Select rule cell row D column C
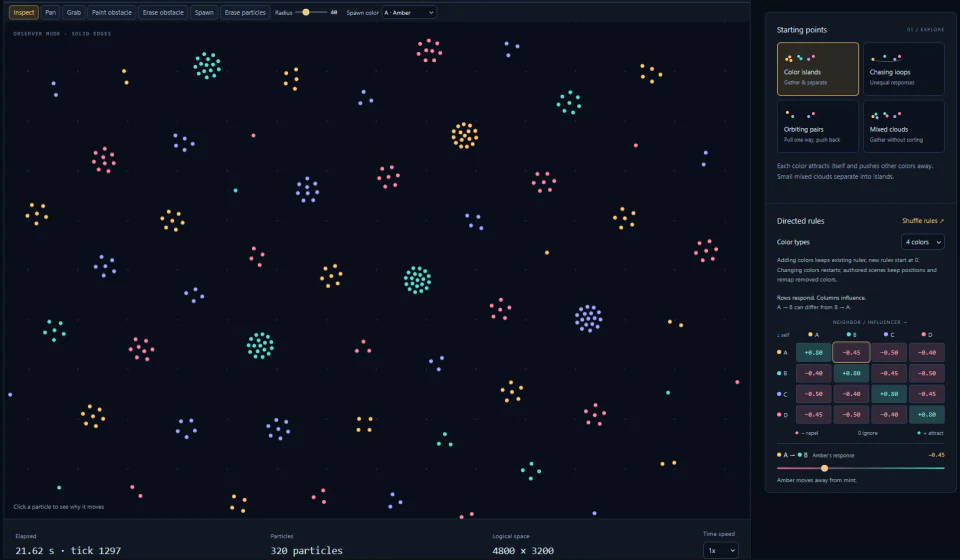 (x=889, y=414)
